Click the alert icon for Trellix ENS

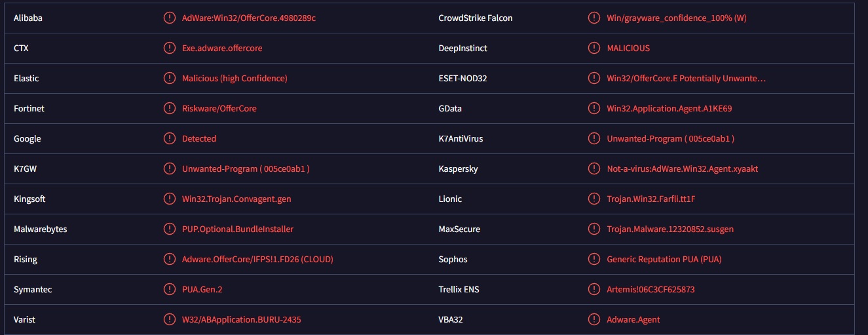(x=594, y=289)
